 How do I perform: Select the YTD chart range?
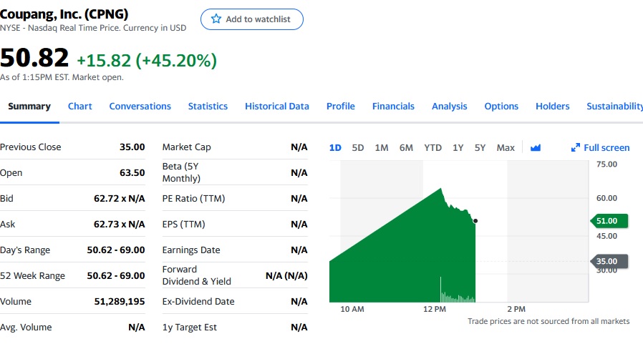432,148
